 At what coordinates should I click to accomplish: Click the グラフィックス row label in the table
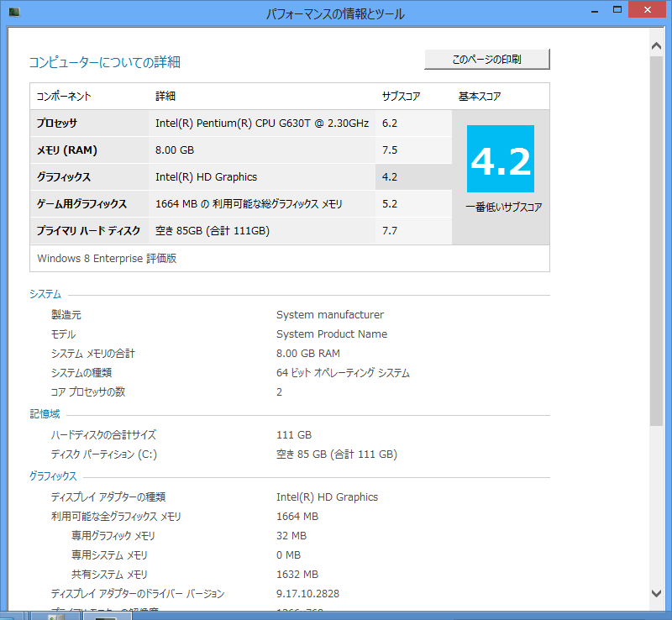(64, 177)
